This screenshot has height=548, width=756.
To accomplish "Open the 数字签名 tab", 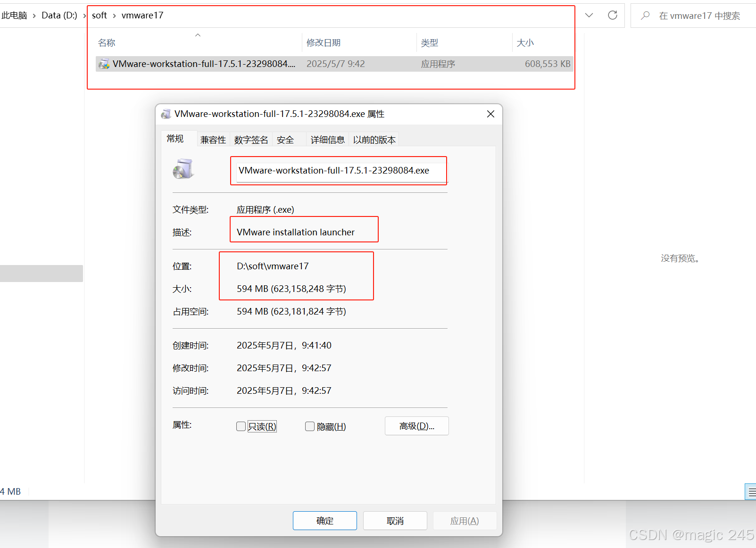I will point(251,140).
